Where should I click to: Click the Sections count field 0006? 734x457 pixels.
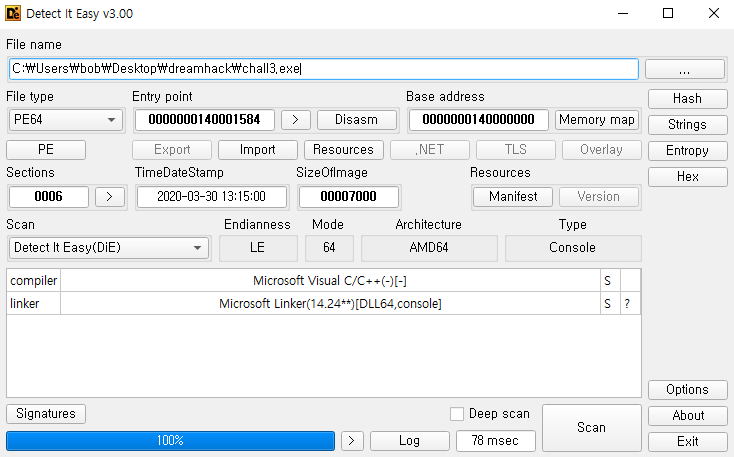click(x=49, y=197)
